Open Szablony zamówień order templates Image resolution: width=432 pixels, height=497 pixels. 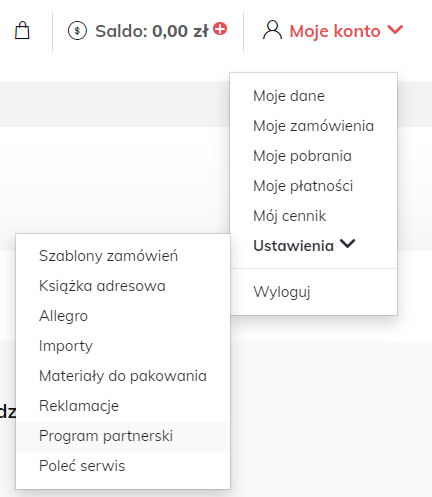click(x=108, y=256)
